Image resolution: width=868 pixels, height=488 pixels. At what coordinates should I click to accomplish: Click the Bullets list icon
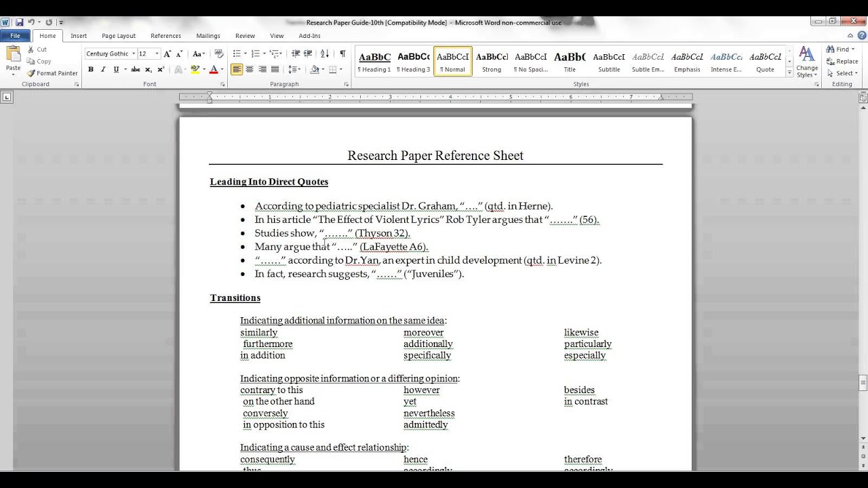point(239,54)
